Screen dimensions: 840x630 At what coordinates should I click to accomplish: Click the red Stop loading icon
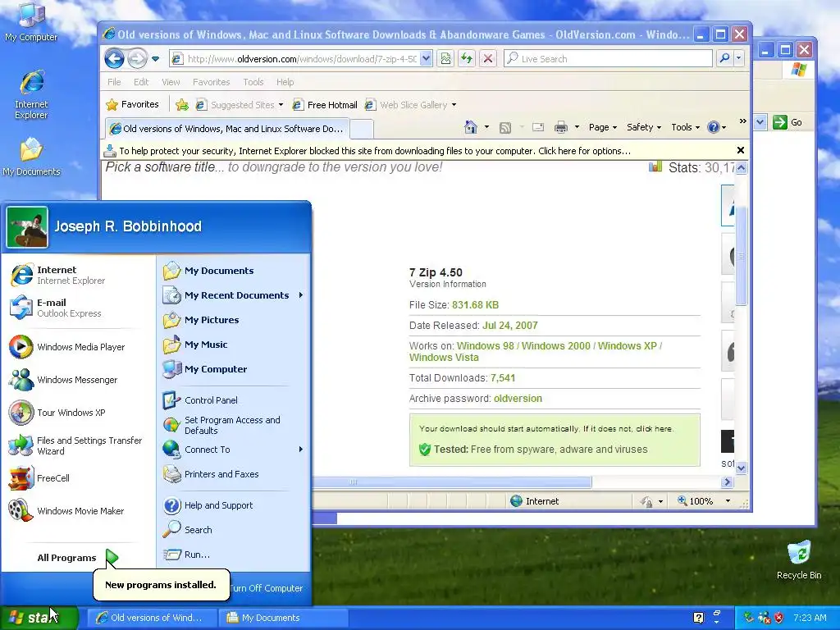click(487, 58)
